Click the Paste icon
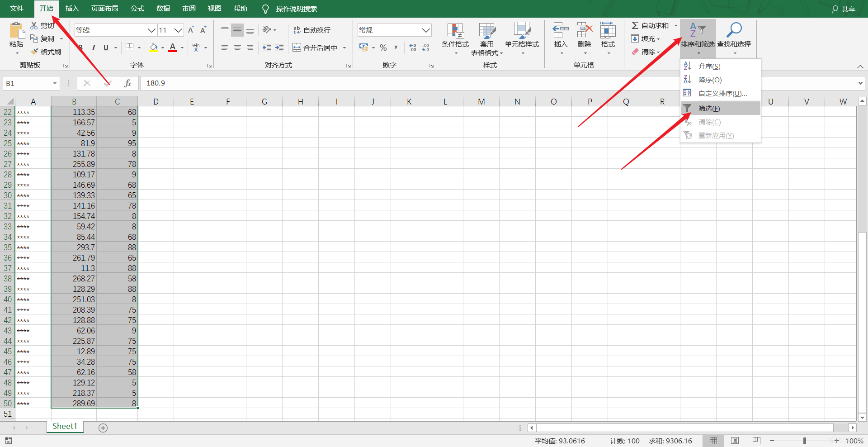Screen dimensions: 868x447 click(16, 30)
